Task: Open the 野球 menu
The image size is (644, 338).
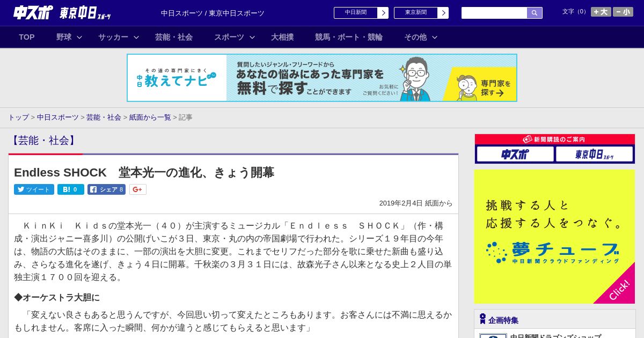Action: [64, 37]
